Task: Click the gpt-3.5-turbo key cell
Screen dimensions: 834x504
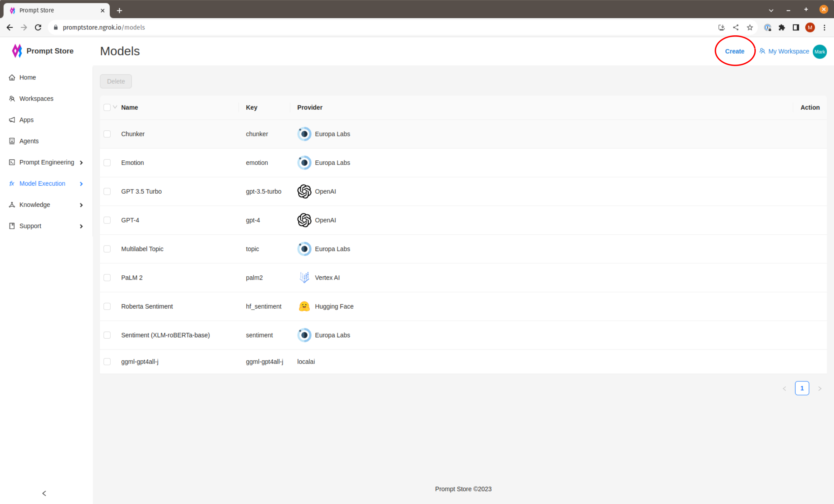Action: [264, 192]
